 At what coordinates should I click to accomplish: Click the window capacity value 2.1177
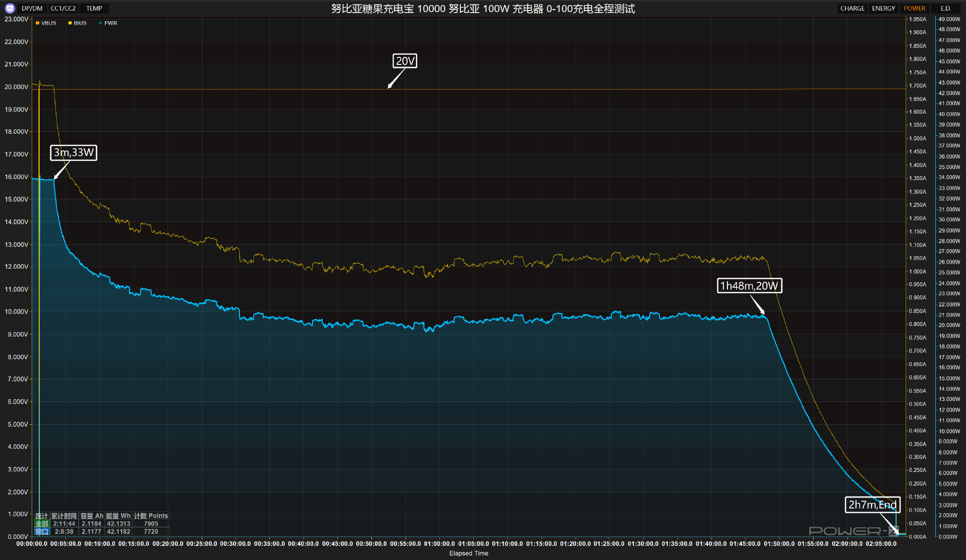[x=92, y=531]
